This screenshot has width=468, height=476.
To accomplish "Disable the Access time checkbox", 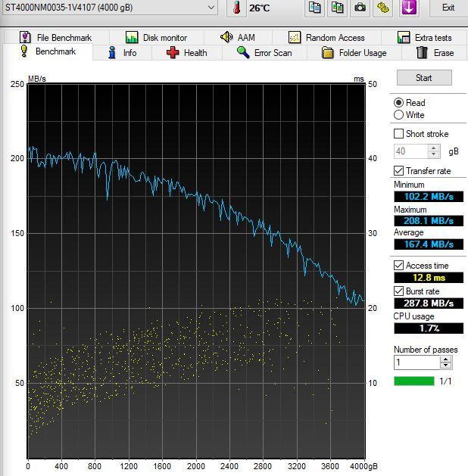I will click(x=399, y=266).
